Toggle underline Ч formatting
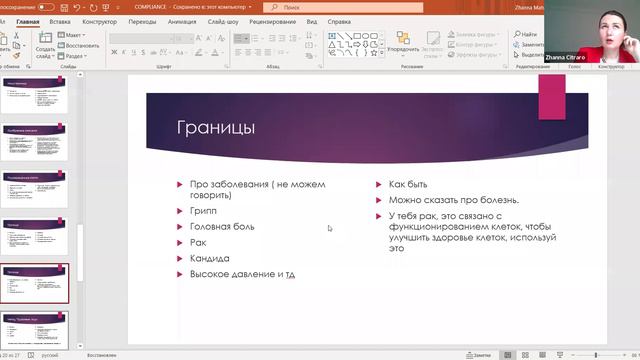The image size is (640, 360). [133, 52]
